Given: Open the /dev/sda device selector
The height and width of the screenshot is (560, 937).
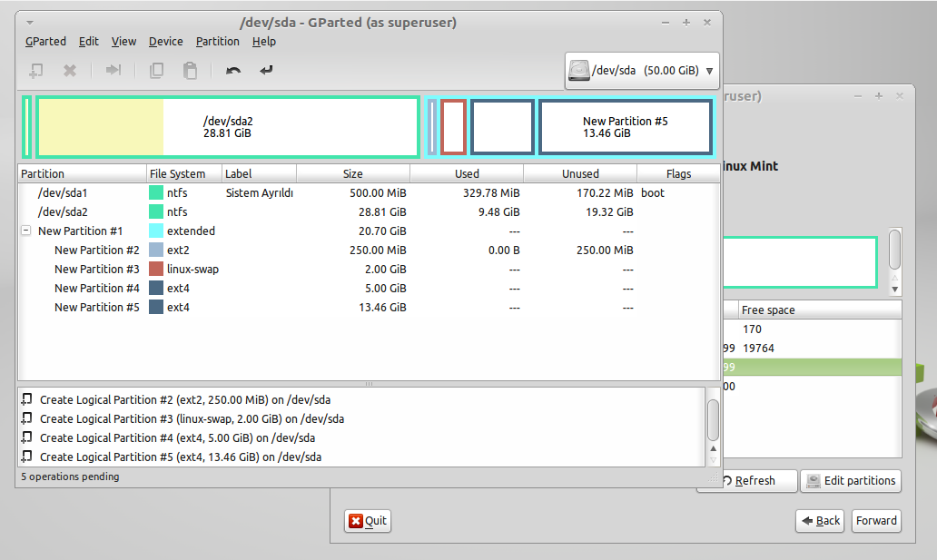Looking at the screenshot, I should tap(642, 71).
